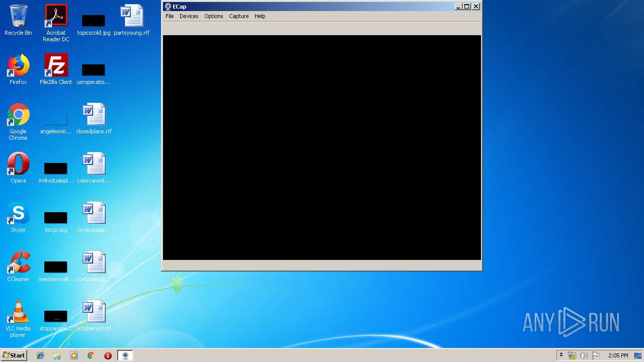Open the Action Center flag icon
Screen dimensions: 644x362
coord(596,355)
